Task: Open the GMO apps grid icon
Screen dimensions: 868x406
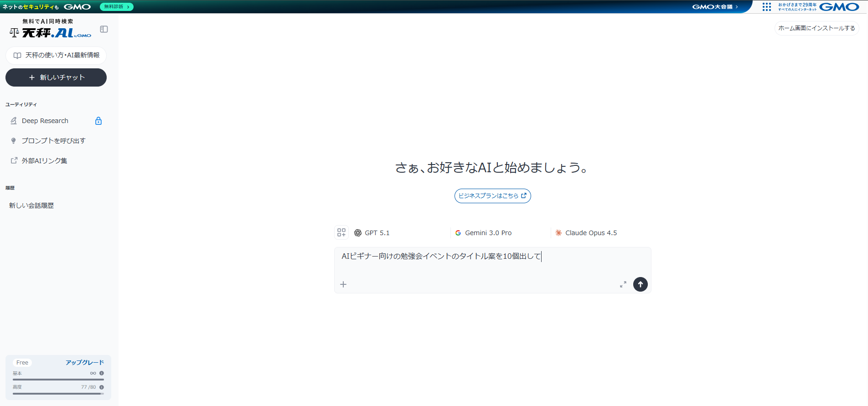Action: pos(767,7)
